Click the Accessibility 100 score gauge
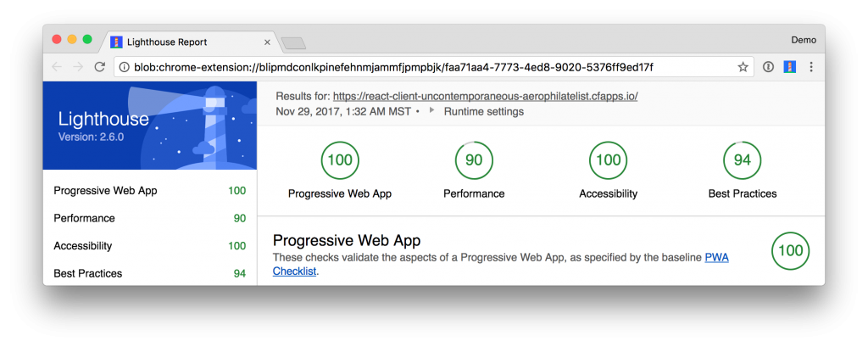The image size is (868, 347). (x=609, y=160)
